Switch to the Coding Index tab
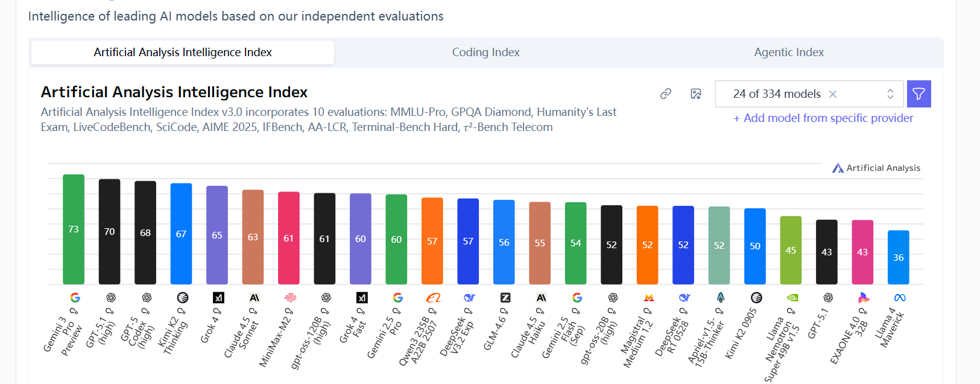 click(x=486, y=53)
